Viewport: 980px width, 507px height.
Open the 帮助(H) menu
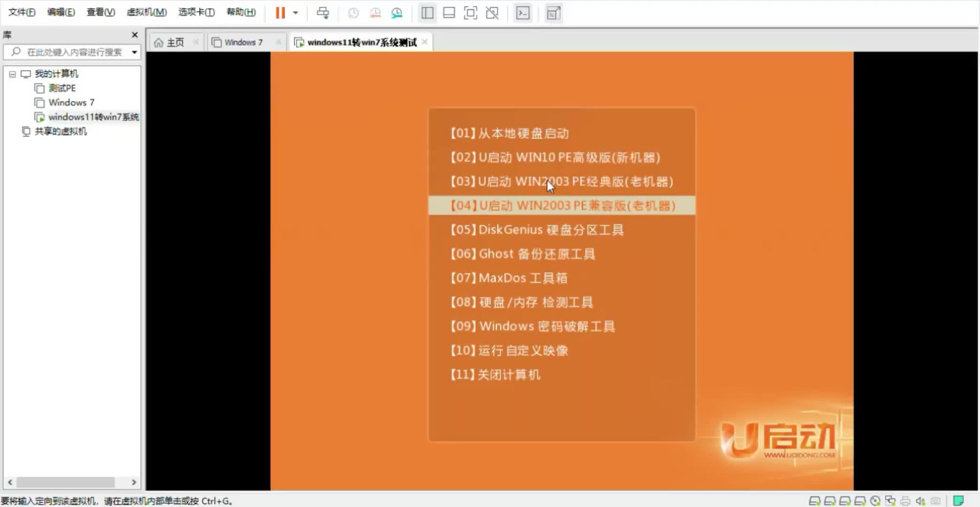pyautogui.click(x=241, y=12)
